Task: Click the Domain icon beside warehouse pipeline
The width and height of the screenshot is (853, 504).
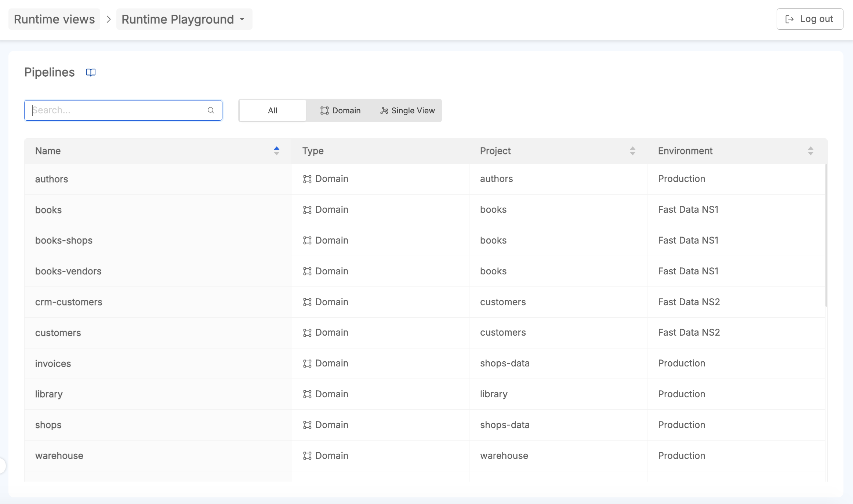Action: coord(308,455)
